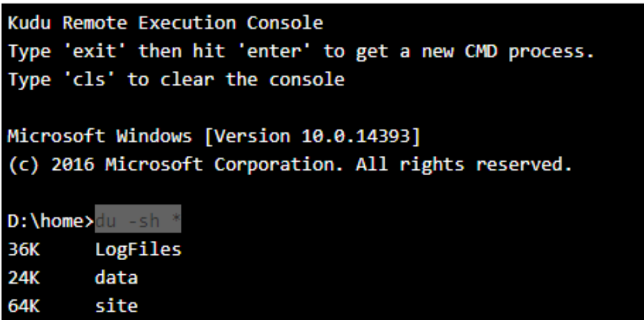Click the 36K size value
Viewport: 644px width, 320px height.
coord(24,250)
